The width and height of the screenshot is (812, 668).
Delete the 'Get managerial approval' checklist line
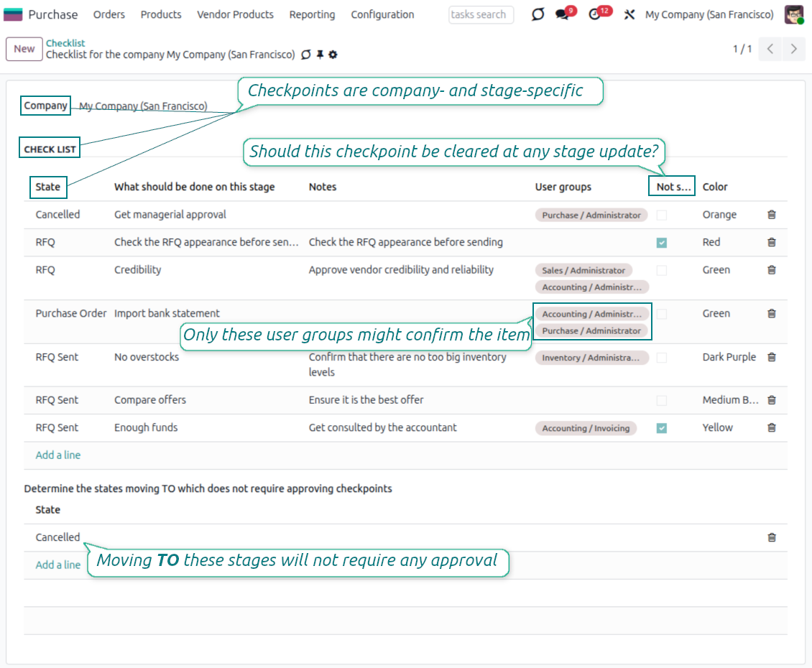click(772, 214)
